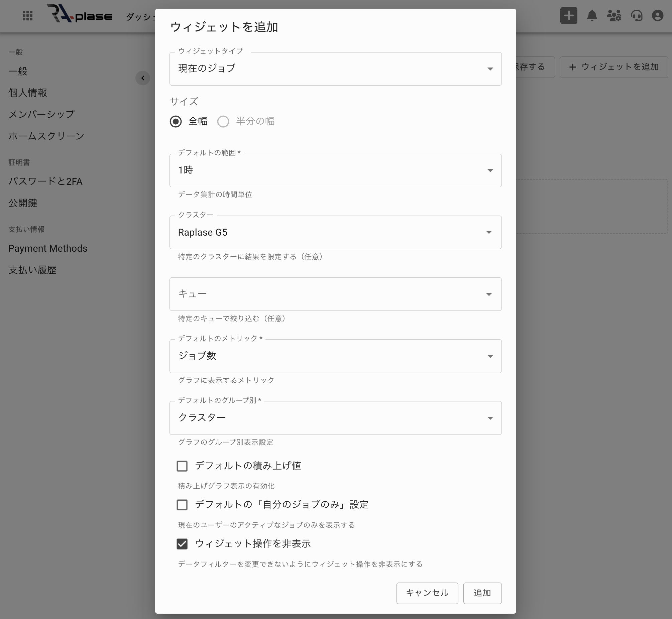Viewport: 672px width, 619px height.
Task: Open パスワードと2FA settings
Action: click(x=45, y=181)
